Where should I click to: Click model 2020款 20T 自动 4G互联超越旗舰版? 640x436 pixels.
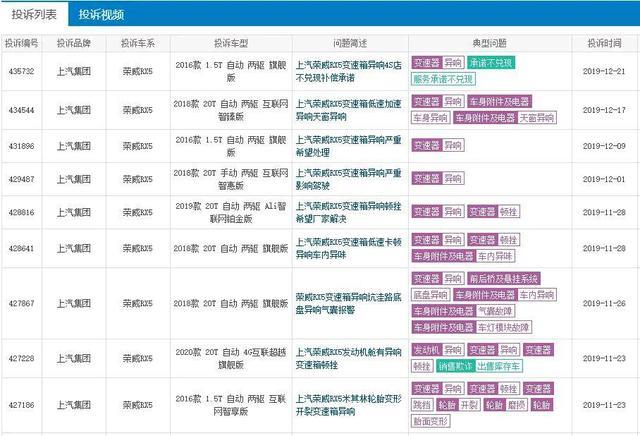pyautogui.click(x=231, y=358)
